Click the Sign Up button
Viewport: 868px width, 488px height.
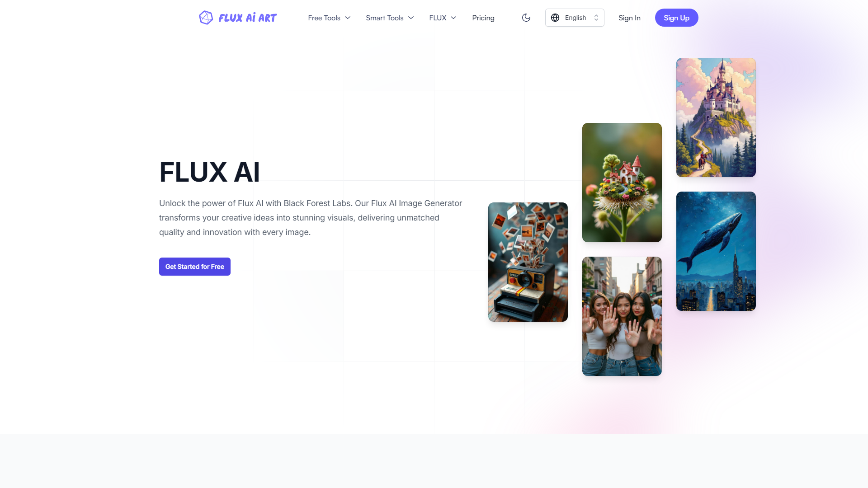click(x=677, y=17)
